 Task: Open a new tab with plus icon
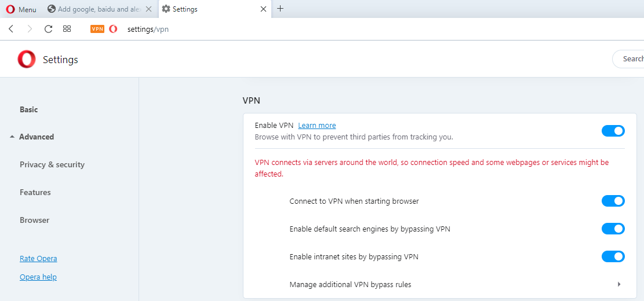tap(281, 9)
